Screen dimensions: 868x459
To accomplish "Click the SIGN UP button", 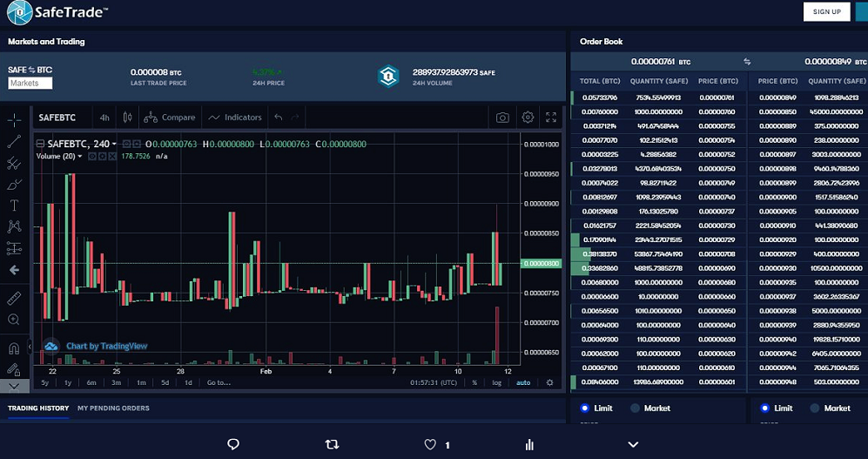I will point(826,11).
